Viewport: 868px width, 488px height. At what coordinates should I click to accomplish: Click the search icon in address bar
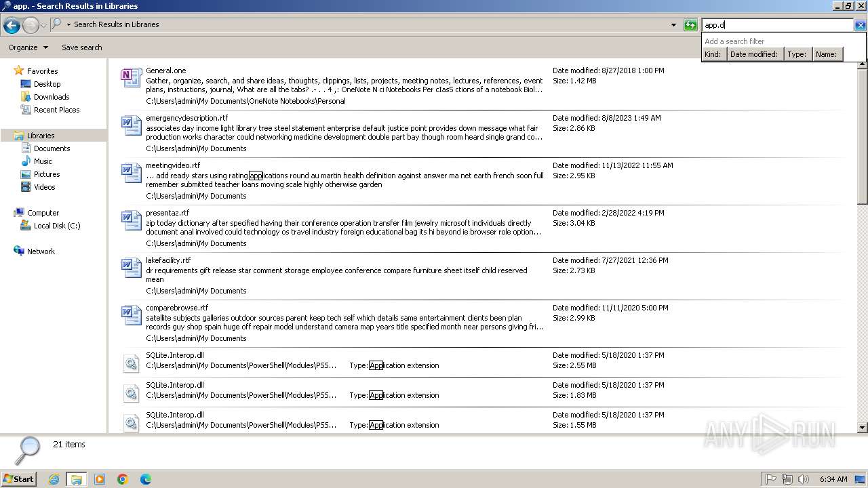coord(57,24)
